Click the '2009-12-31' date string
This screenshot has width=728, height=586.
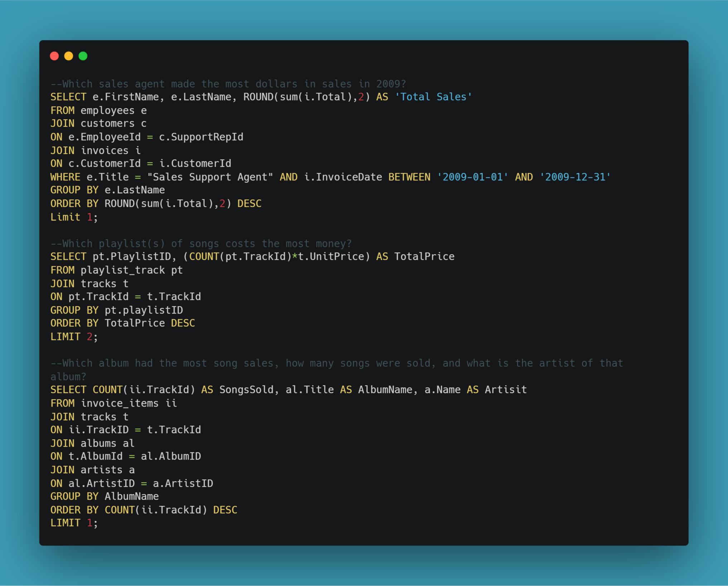[x=575, y=177]
